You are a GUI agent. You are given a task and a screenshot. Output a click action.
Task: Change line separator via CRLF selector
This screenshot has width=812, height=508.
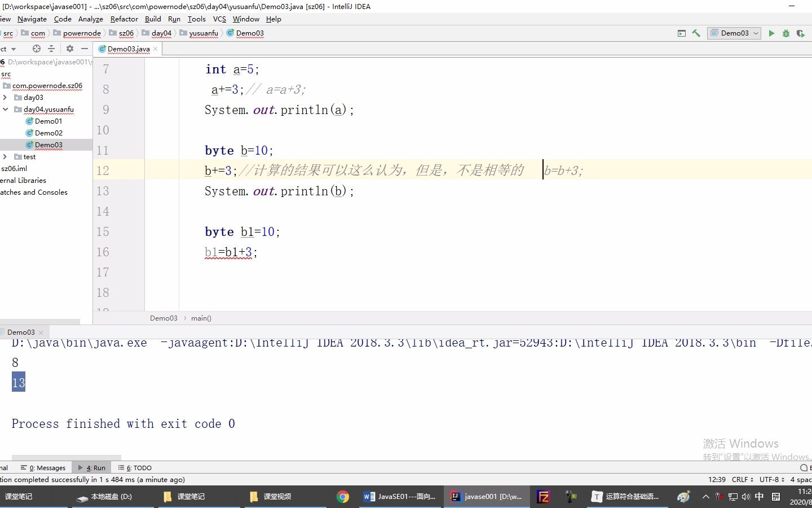pyautogui.click(x=743, y=479)
